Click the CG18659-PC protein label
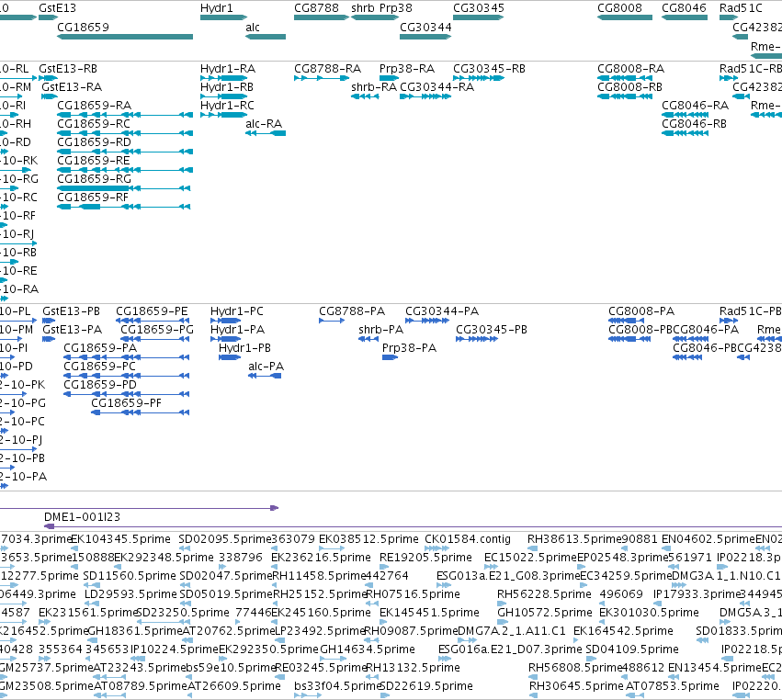Viewport: 782px width, 700px height. tap(100, 367)
